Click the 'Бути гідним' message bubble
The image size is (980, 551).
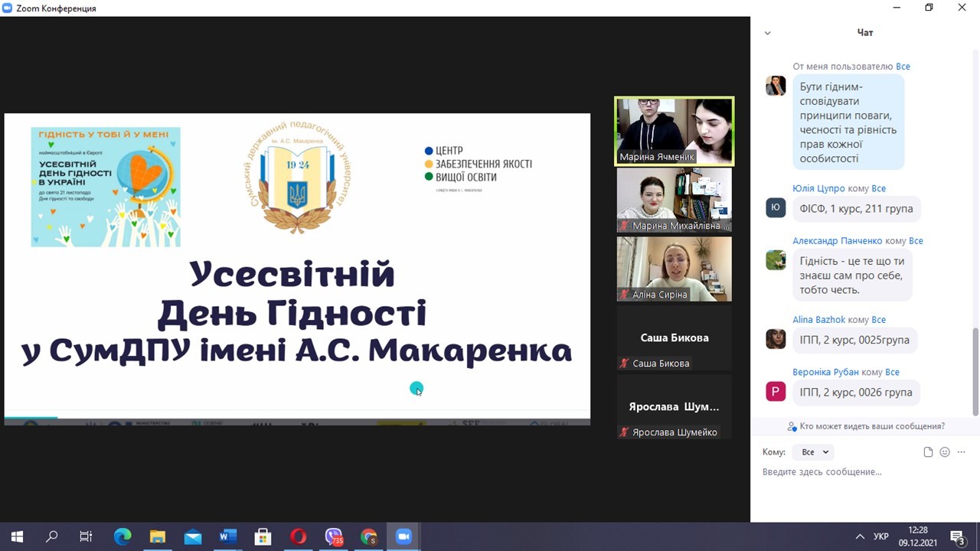point(848,122)
